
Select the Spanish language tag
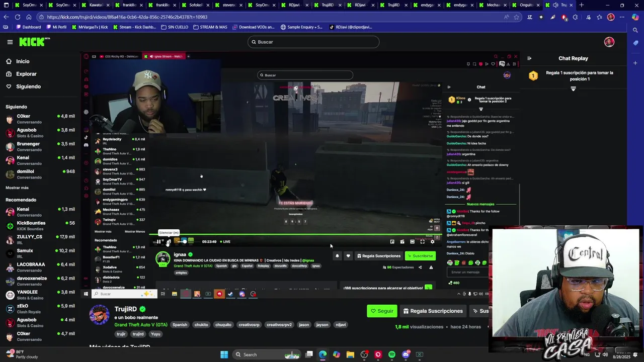180,325
